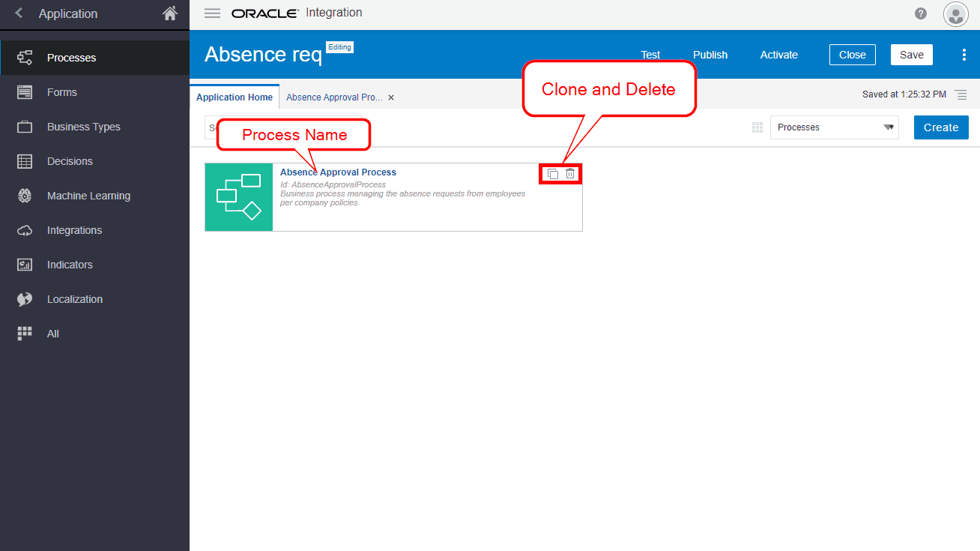Image resolution: width=980 pixels, height=551 pixels.
Task: Switch to grid view icon
Action: tap(757, 127)
